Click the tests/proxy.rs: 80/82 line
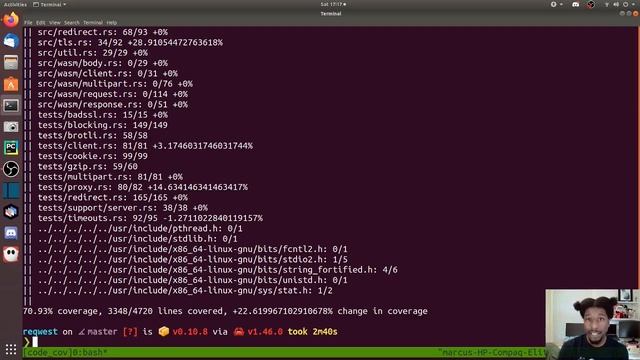This screenshot has width=640, height=360. (x=143, y=187)
